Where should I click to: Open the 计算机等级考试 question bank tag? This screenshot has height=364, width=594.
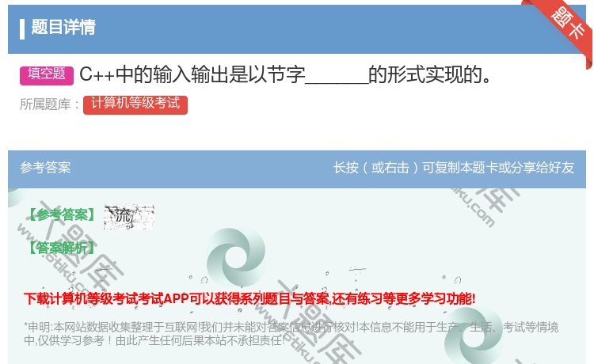[x=135, y=104]
